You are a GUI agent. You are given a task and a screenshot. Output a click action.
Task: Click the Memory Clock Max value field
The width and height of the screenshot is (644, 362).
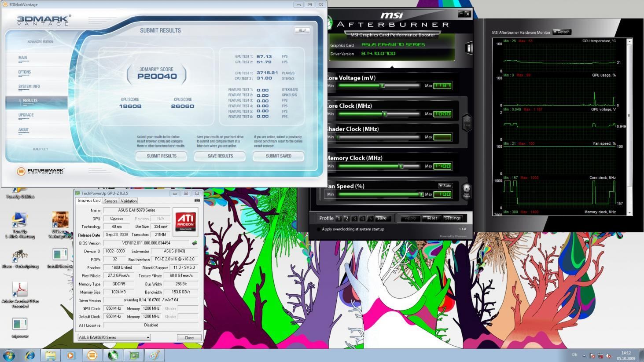click(x=442, y=166)
